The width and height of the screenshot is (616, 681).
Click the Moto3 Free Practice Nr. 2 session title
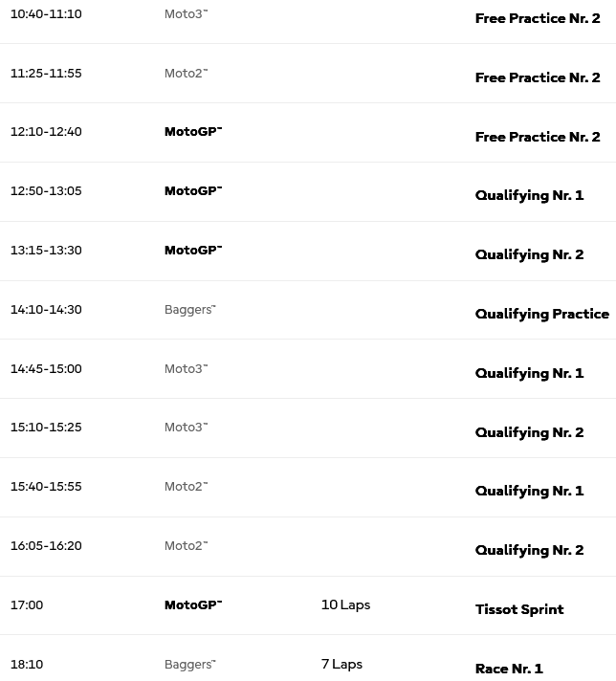[538, 18]
